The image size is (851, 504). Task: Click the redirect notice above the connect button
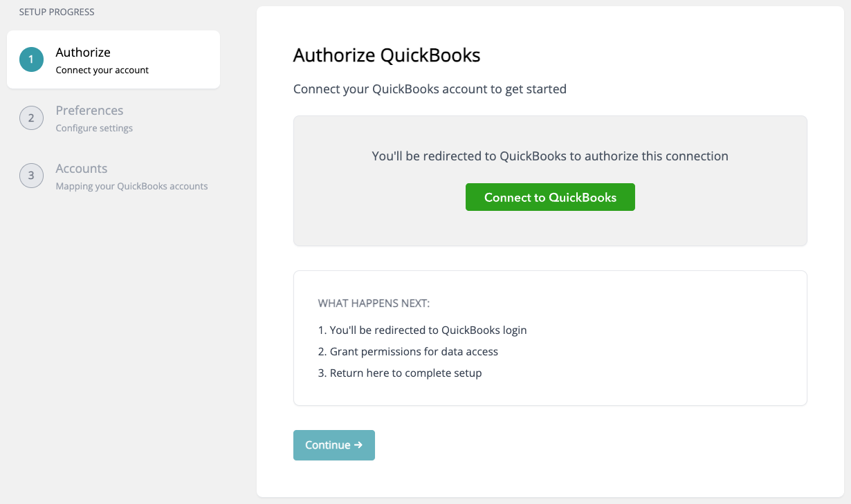pos(550,156)
